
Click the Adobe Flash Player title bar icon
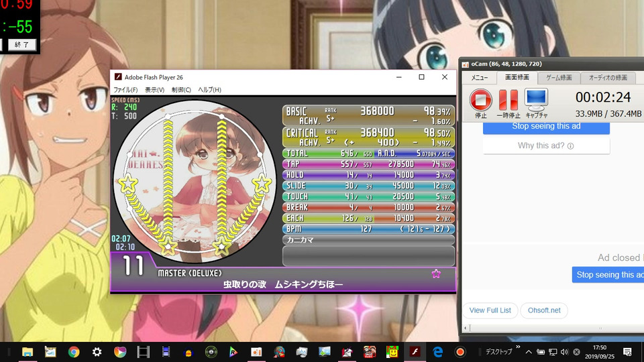click(x=118, y=76)
